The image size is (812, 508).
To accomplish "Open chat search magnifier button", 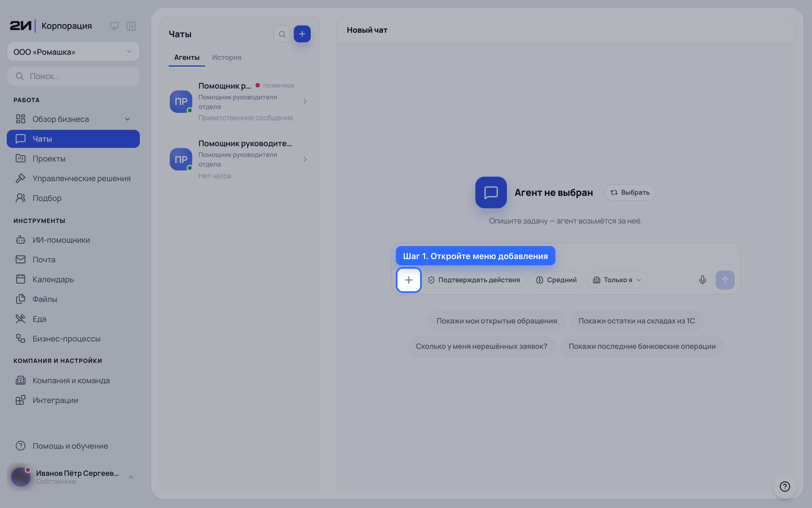I will pos(282,34).
